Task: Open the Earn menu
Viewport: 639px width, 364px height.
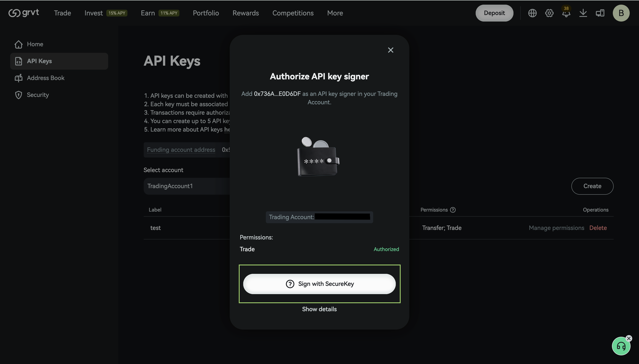Action: click(148, 13)
